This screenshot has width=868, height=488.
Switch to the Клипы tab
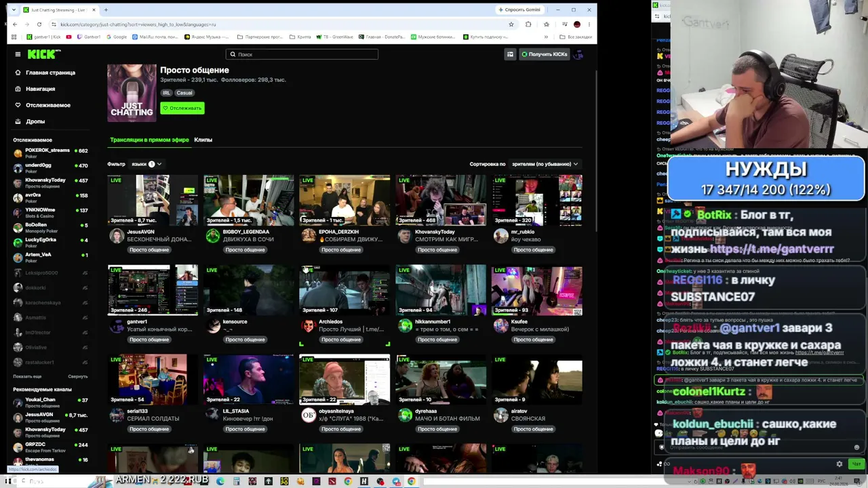click(203, 140)
